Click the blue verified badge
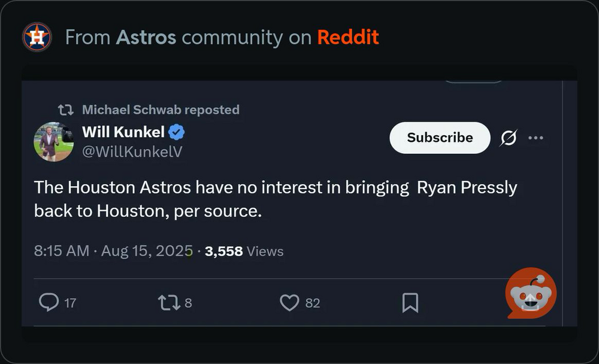The height and width of the screenshot is (364, 599). 177,132
